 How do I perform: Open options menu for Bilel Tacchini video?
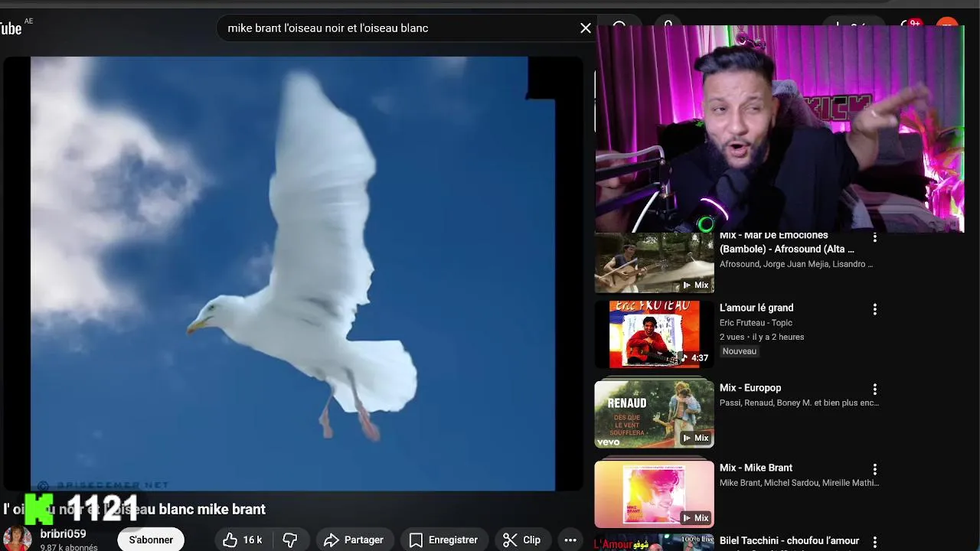pyautogui.click(x=875, y=542)
